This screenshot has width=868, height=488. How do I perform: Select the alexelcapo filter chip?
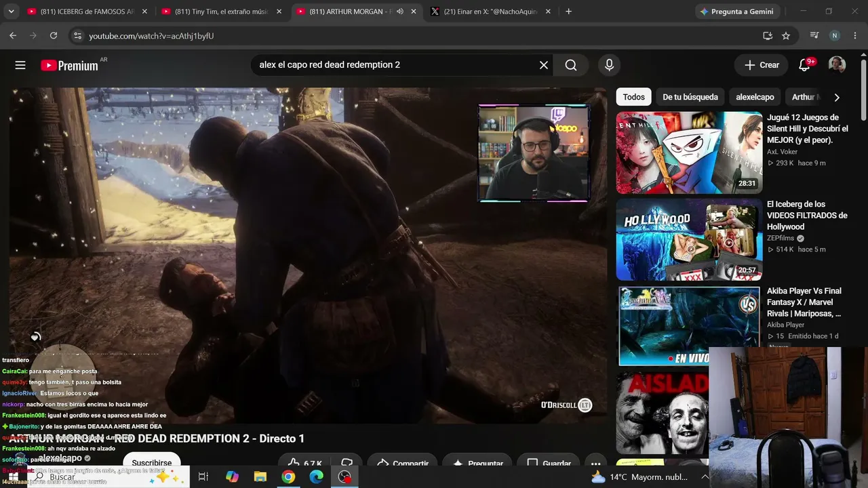755,97
